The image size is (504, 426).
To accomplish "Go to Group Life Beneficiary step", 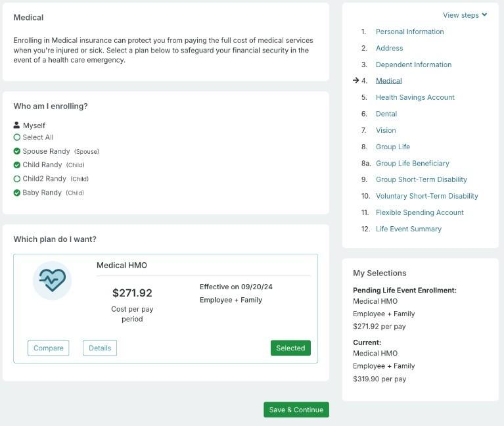I will click(412, 163).
